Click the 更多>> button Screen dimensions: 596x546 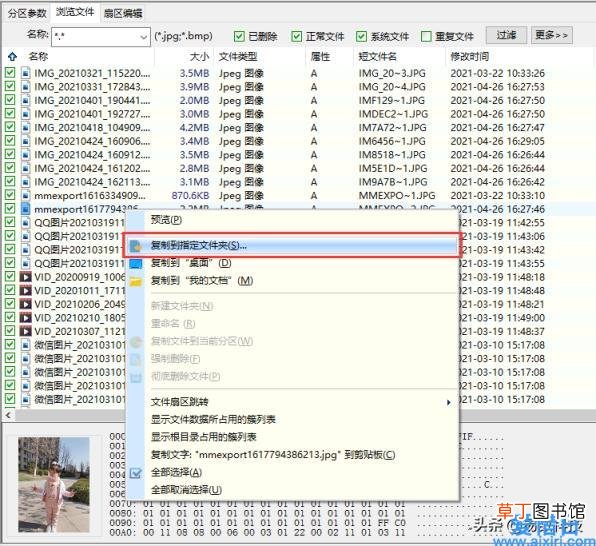pos(552,35)
